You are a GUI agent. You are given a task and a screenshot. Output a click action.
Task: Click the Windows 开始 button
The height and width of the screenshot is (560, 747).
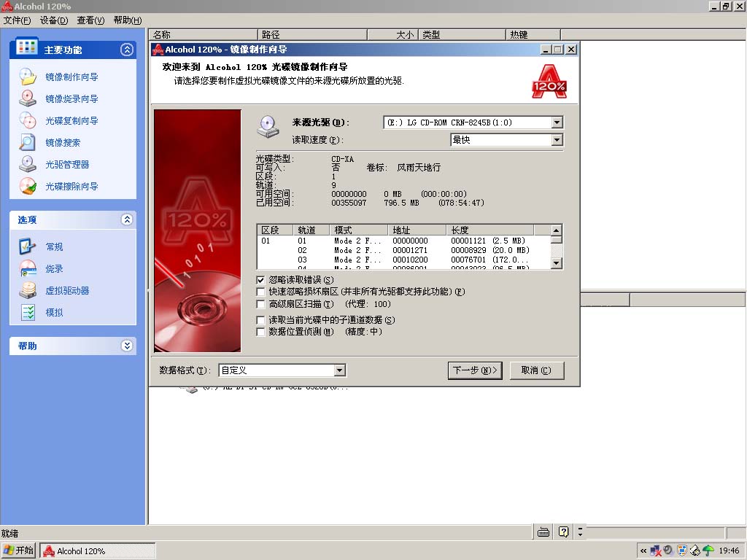coord(19,551)
